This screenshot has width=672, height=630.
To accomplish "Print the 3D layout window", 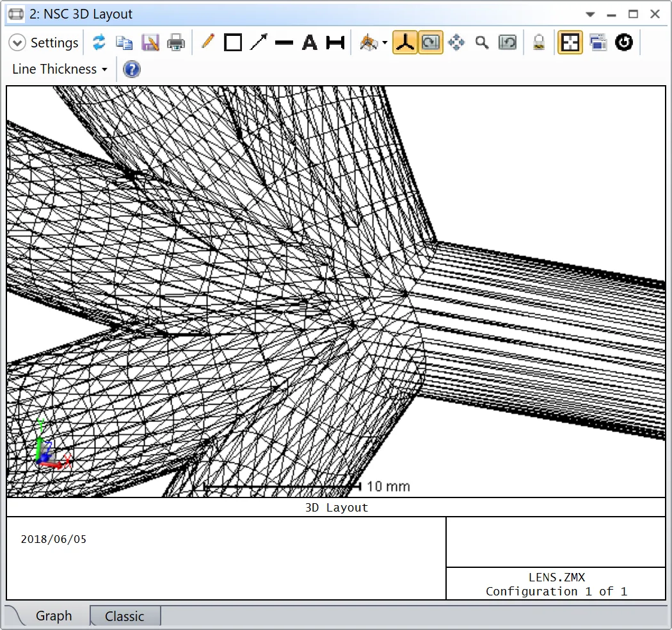I will click(x=176, y=42).
